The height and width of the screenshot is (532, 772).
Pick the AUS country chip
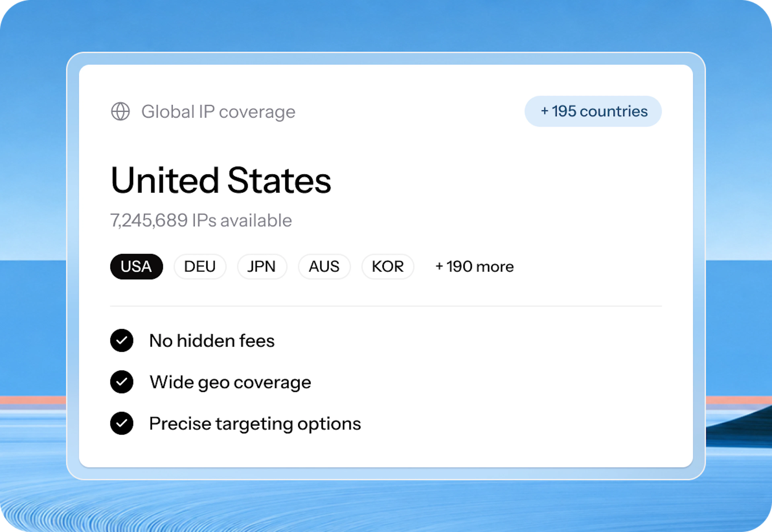pos(324,266)
